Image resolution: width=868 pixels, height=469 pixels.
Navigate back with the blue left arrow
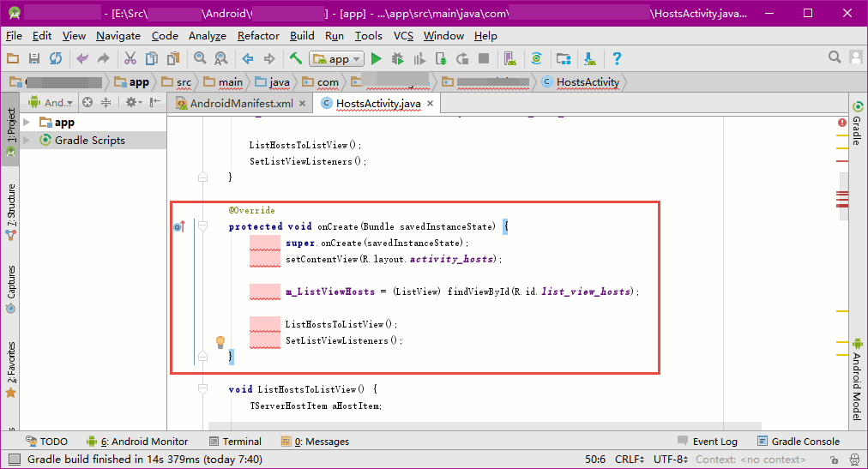coord(247,58)
